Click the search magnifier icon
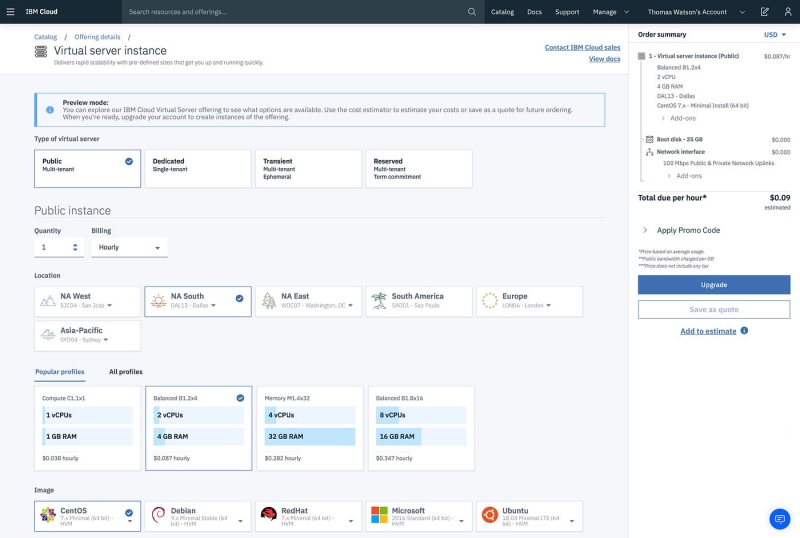The height and width of the screenshot is (538, 800). pyautogui.click(x=472, y=11)
